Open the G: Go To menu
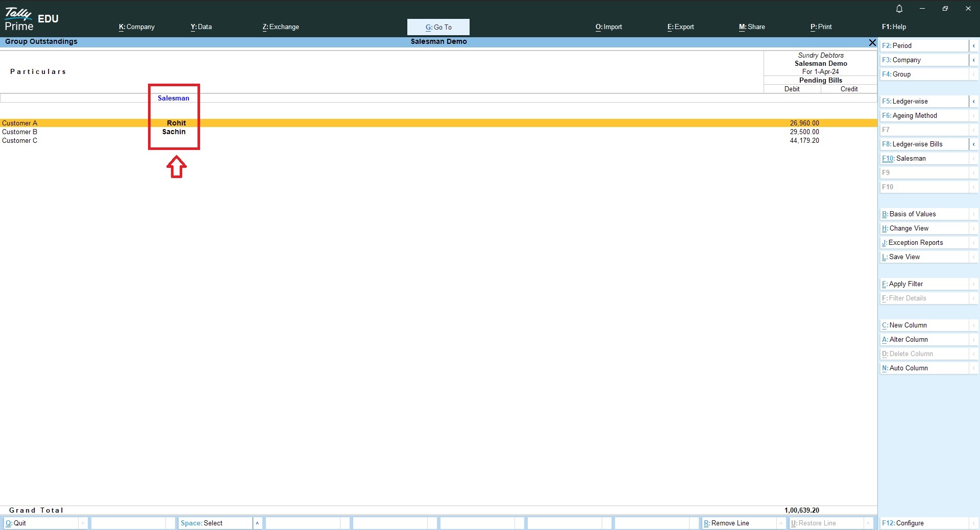The width and height of the screenshot is (980, 530). pyautogui.click(x=438, y=27)
